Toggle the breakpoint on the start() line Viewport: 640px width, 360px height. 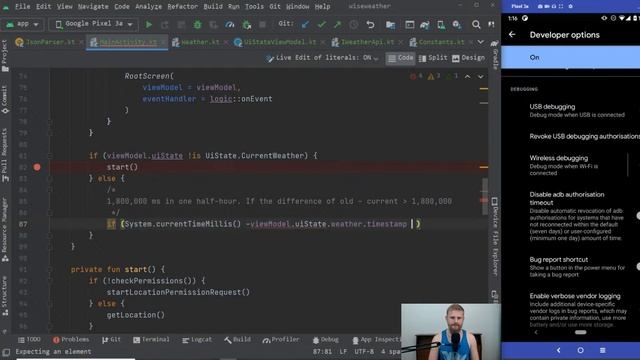coord(37,167)
